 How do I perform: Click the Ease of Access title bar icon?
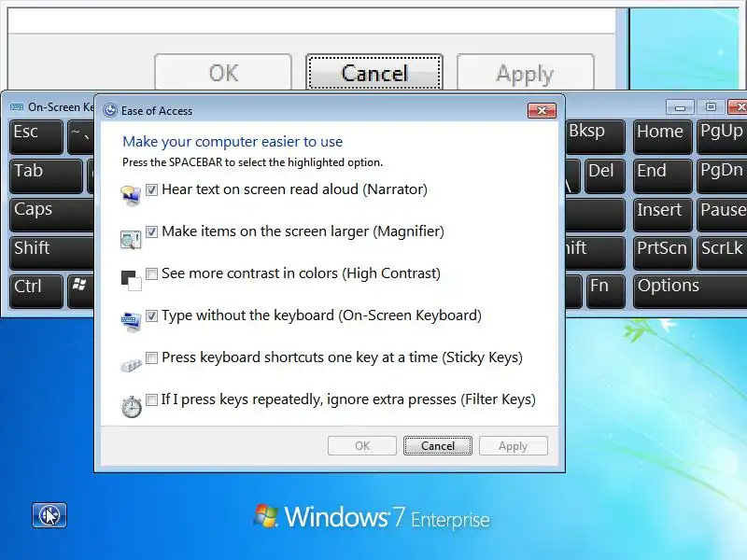click(x=110, y=110)
